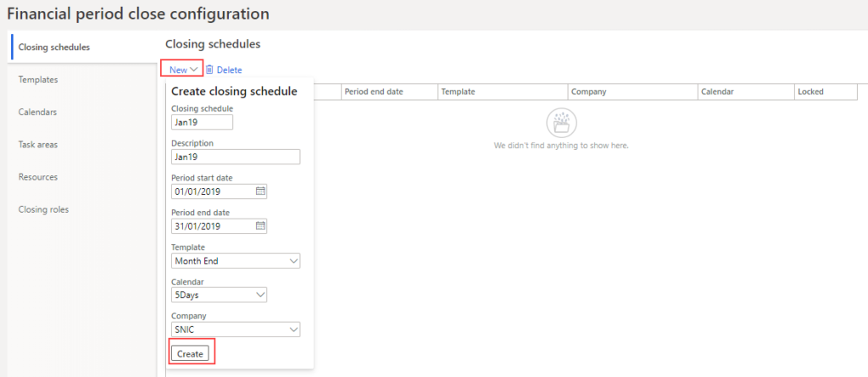868x377 pixels.
Task: Switch to the Closing schedules tab
Action: (x=54, y=47)
